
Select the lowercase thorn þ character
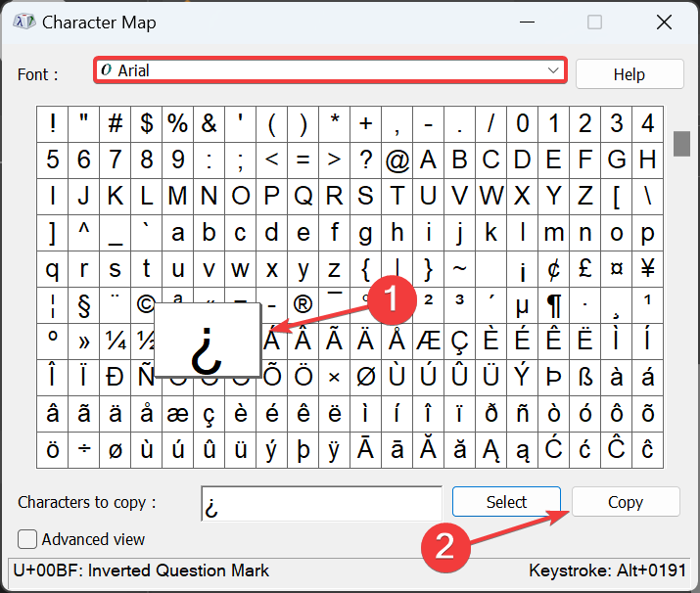point(303,450)
